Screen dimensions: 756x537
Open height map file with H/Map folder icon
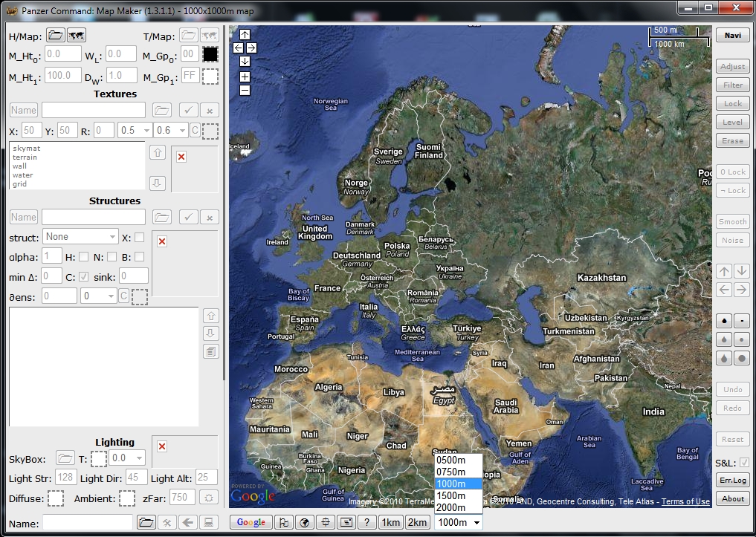(x=56, y=35)
